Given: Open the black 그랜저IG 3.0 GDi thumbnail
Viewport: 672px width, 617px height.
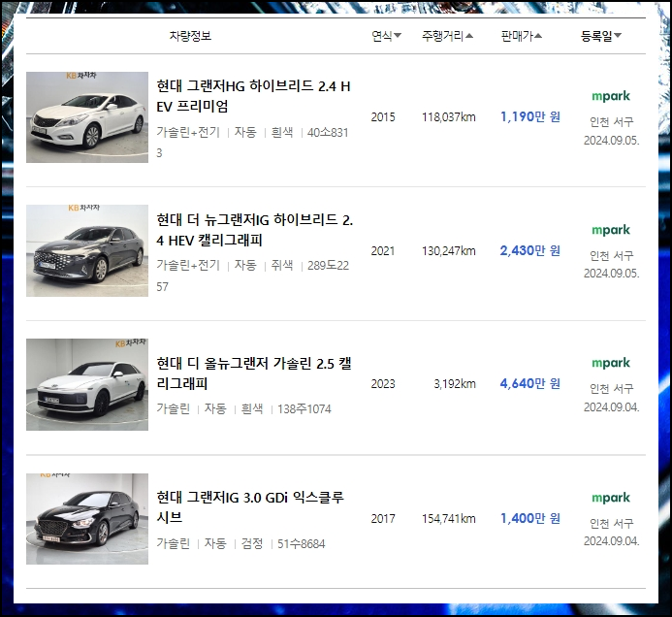Looking at the screenshot, I should coord(87,519).
